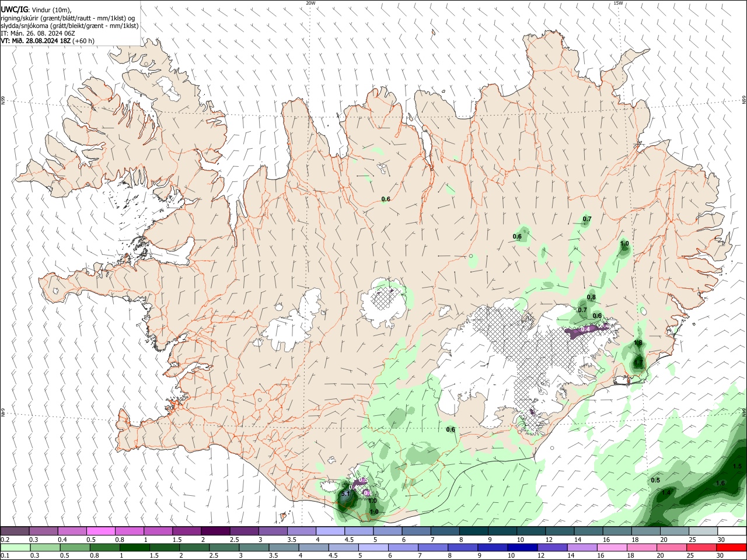Screen dimensions: 747x560
Task: Click the 0.2 label in the snow legend
Action: point(5,540)
